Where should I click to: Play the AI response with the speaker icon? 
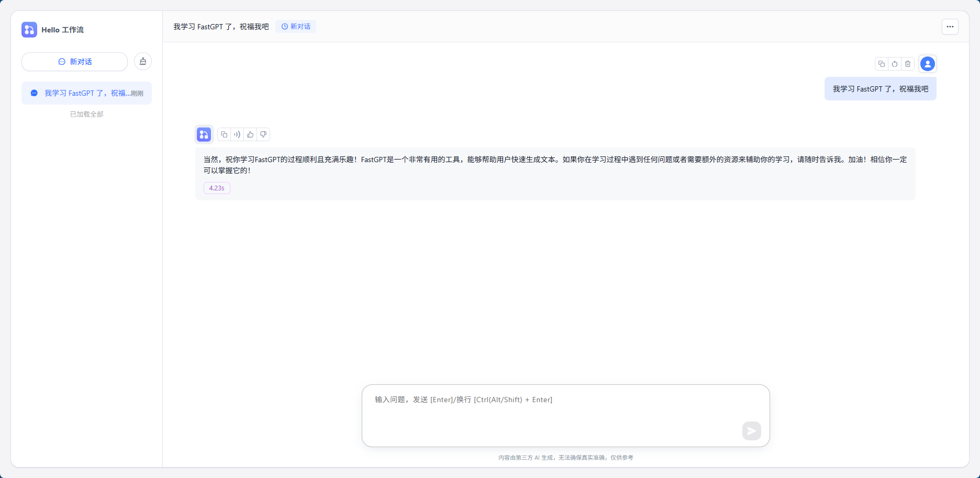coord(237,134)
